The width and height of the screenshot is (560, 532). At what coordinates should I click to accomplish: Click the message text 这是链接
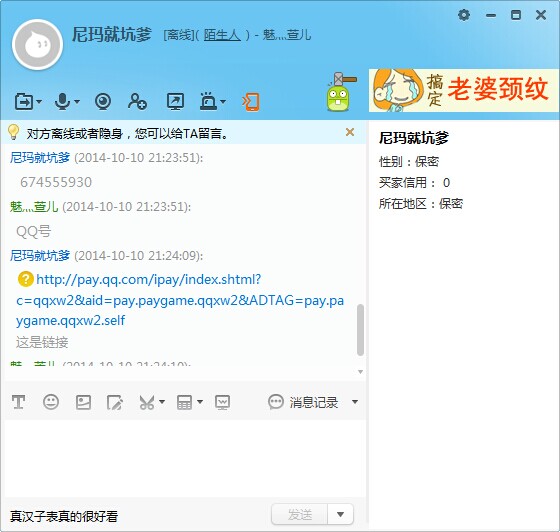point(42,342)
